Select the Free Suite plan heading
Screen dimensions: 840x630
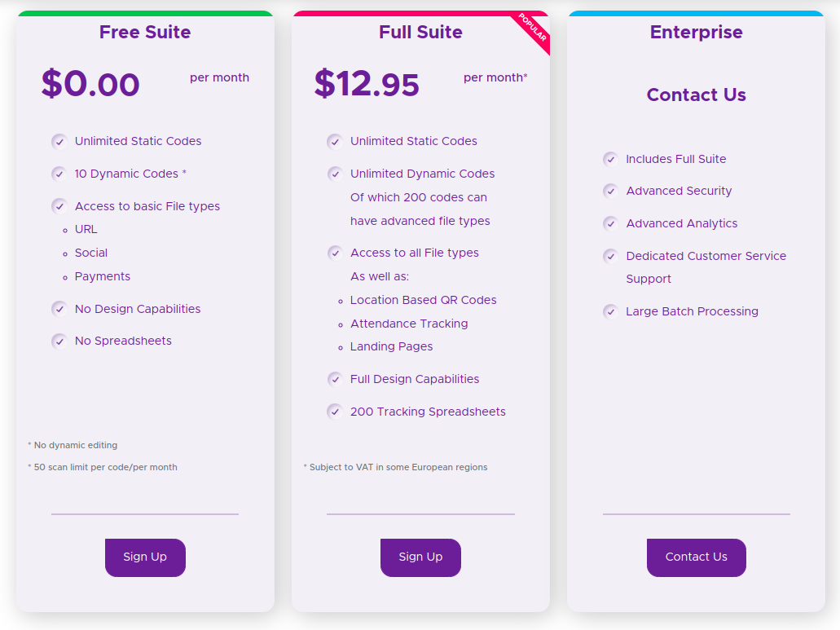[145, 32]
